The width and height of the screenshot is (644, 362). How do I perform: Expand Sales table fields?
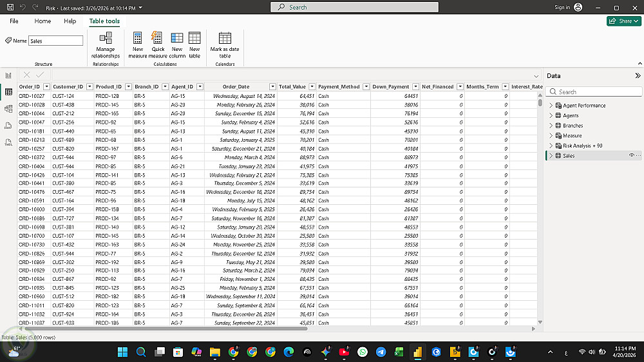551,155
